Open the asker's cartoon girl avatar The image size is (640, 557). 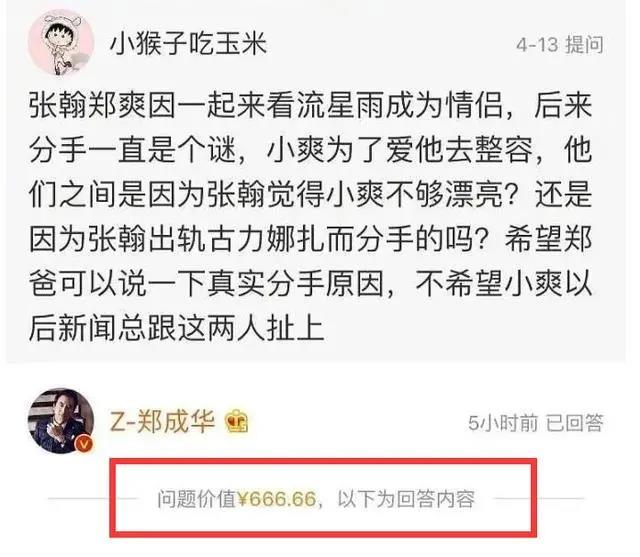pyautogui.click(x=61, y=43)
